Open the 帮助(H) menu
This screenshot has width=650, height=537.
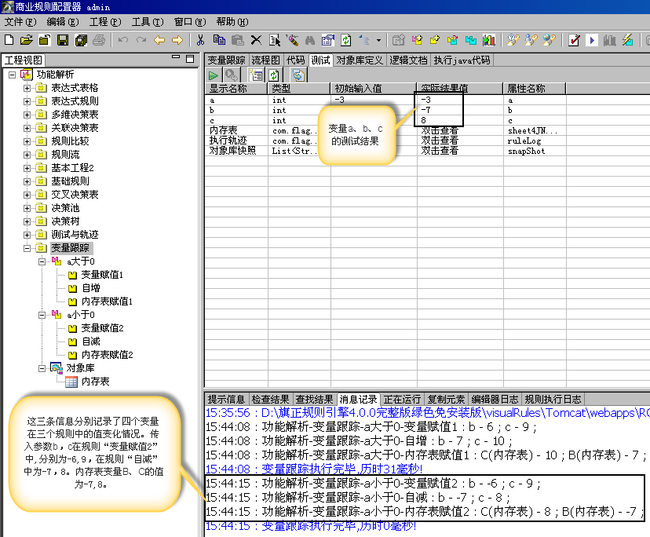coord(232,22)
